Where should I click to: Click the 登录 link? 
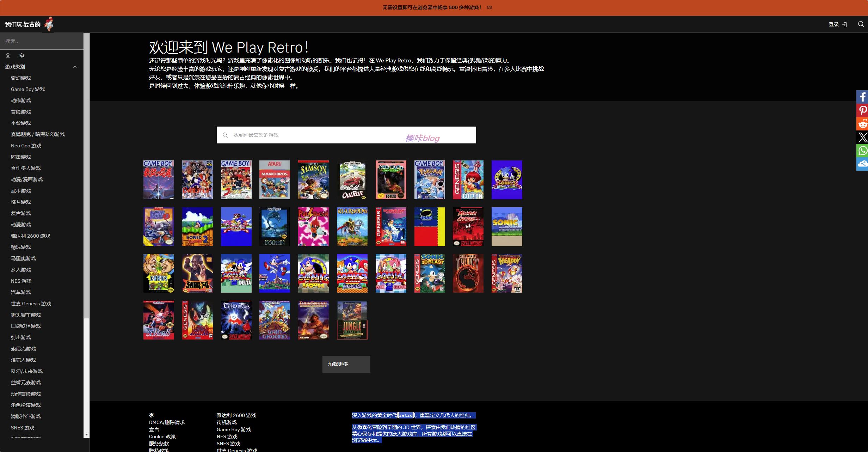833,24
